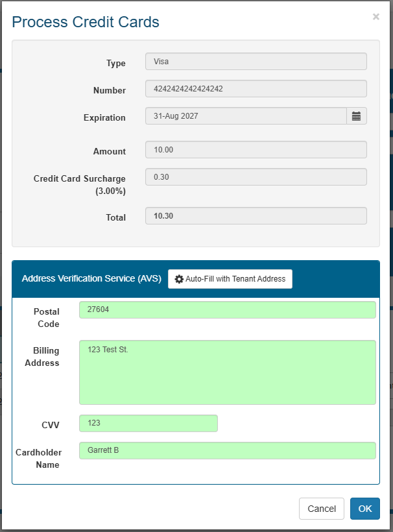Close the Process Credit Cards dialog
Image resolution: width=393 pixels, height=532 pixels.
[x=375, y=17]
